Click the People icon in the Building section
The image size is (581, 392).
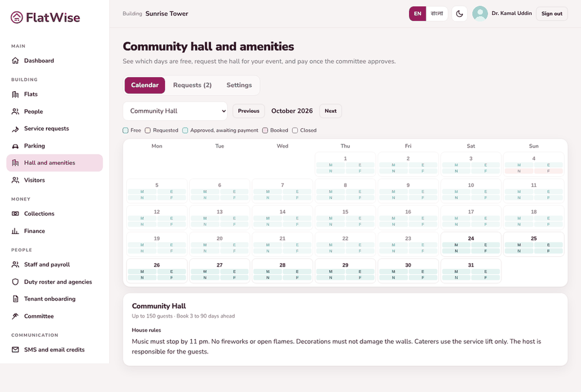pos(15,112)
